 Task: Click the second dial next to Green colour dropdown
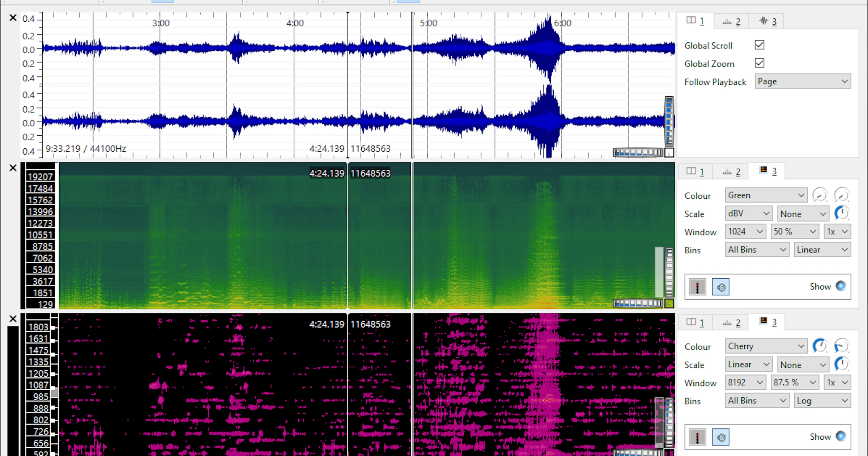click(x=842, y=195)
